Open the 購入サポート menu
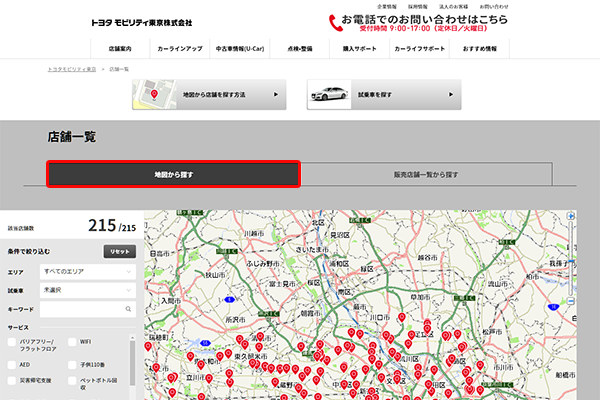 pos(359,49)
